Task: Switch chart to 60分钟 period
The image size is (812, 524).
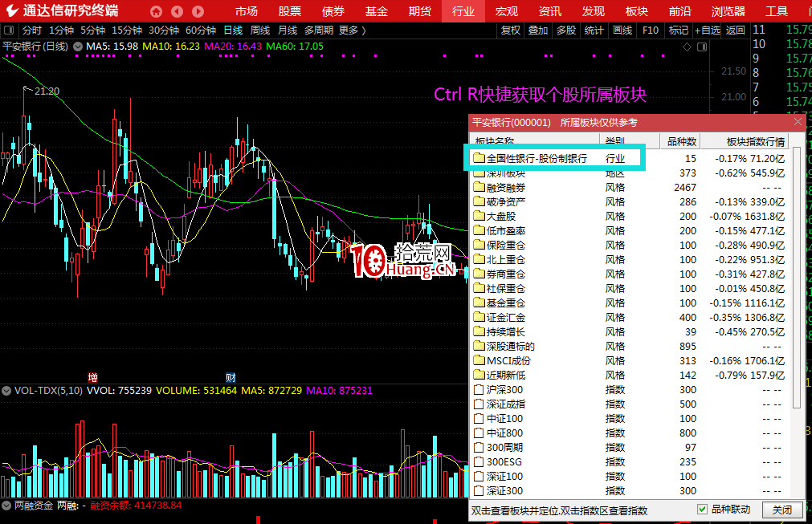Action: [x=201, y=30]
